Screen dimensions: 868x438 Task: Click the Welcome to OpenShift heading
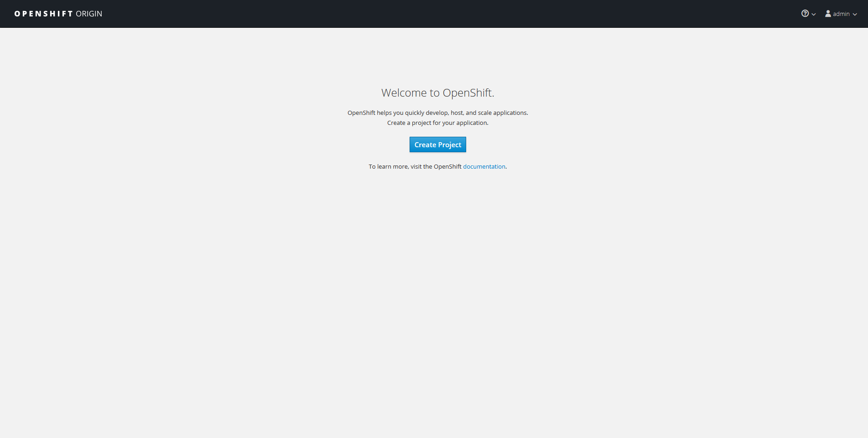[x=437, y=93]
